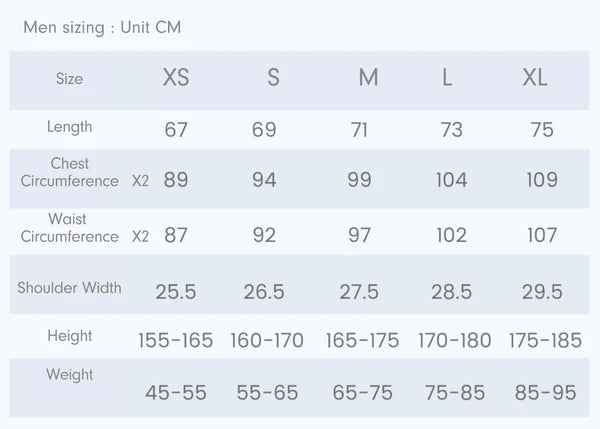The image size is (600, 429).
Task: Select the 85-95 weight value
Action: click(545, 393)
